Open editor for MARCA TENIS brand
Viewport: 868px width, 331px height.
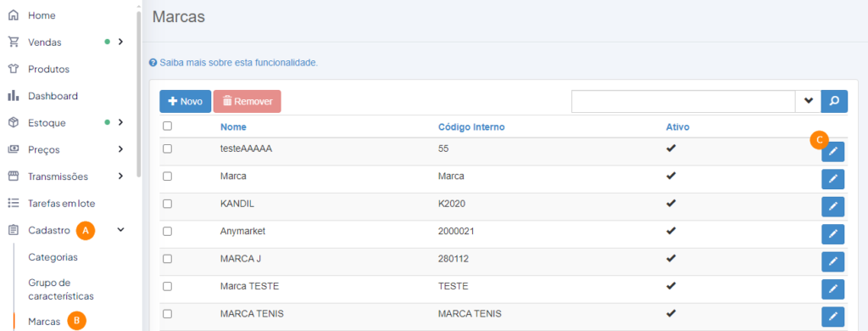pos(832,317)
